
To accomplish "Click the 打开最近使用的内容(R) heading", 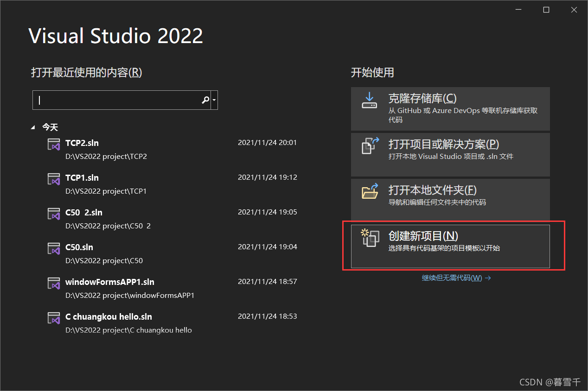I will (87, 73).
